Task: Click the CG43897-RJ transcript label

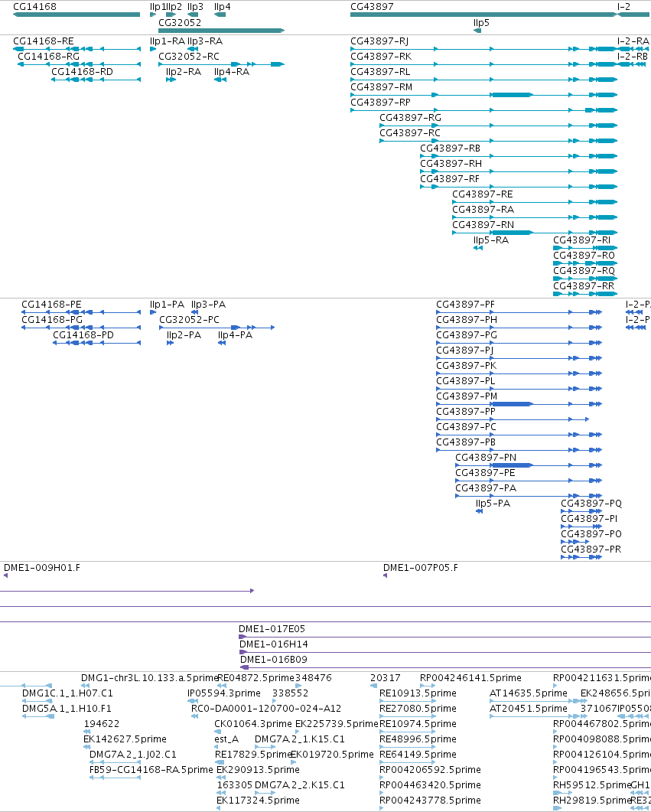Action: [x=379, y=41]
